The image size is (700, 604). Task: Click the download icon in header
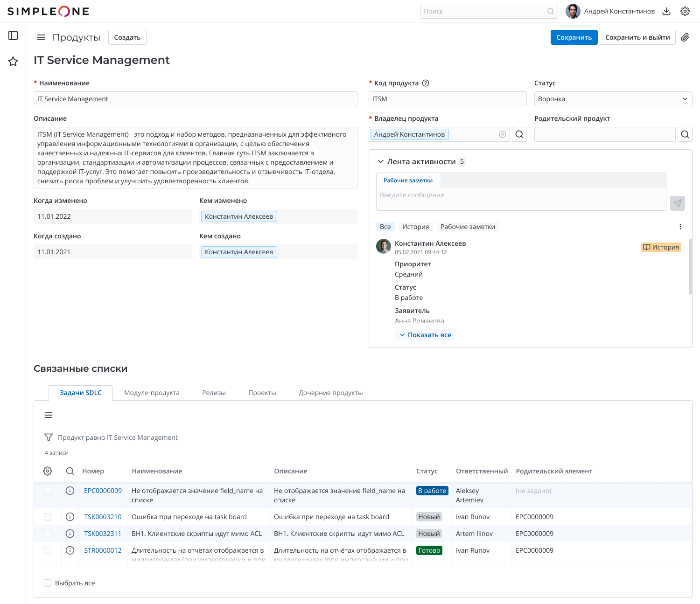pos(666,11)
